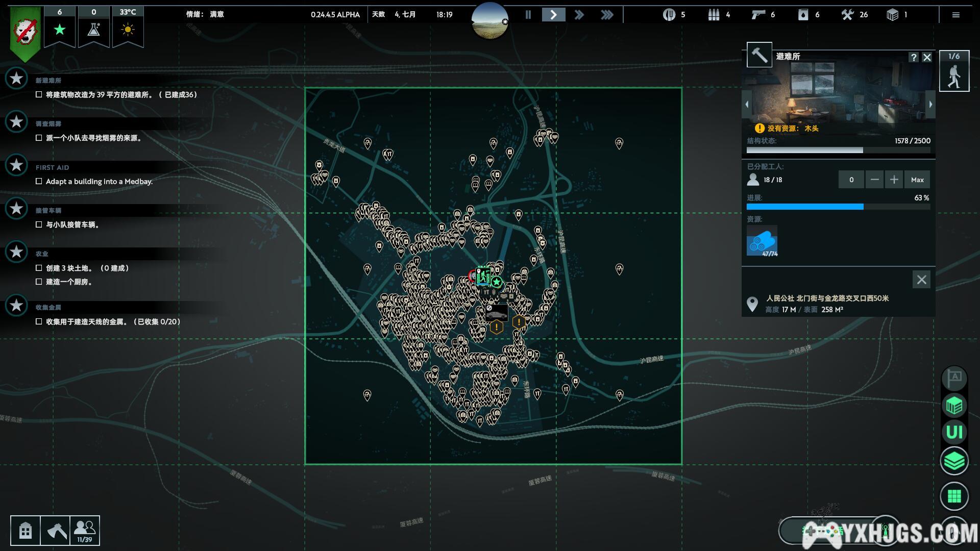
Task: Show previous shelter image with left arrow
Action: coord(747,104)
